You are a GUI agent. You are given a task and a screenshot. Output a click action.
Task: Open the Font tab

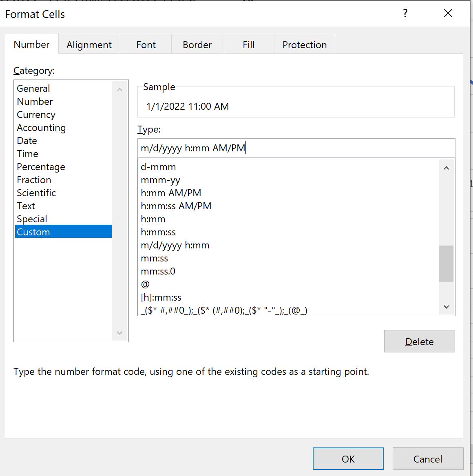tap(146, 44)
